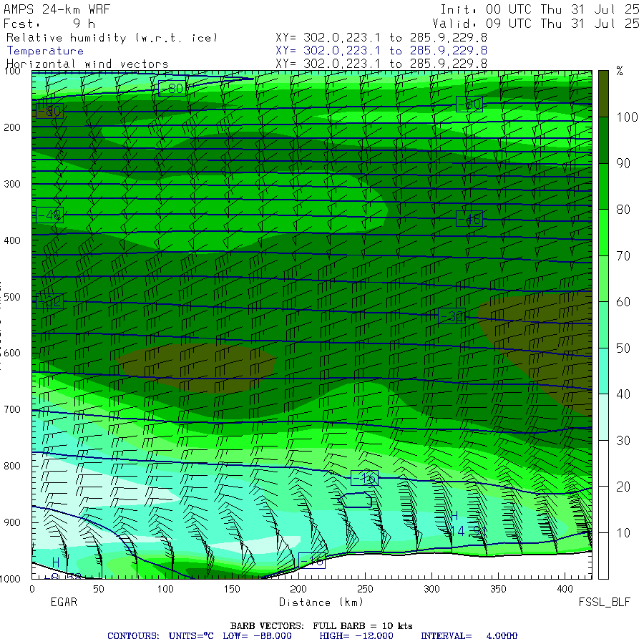Click the -16 contour label near 800 hPa
644x644 pixels.
(x=364, y=478)
